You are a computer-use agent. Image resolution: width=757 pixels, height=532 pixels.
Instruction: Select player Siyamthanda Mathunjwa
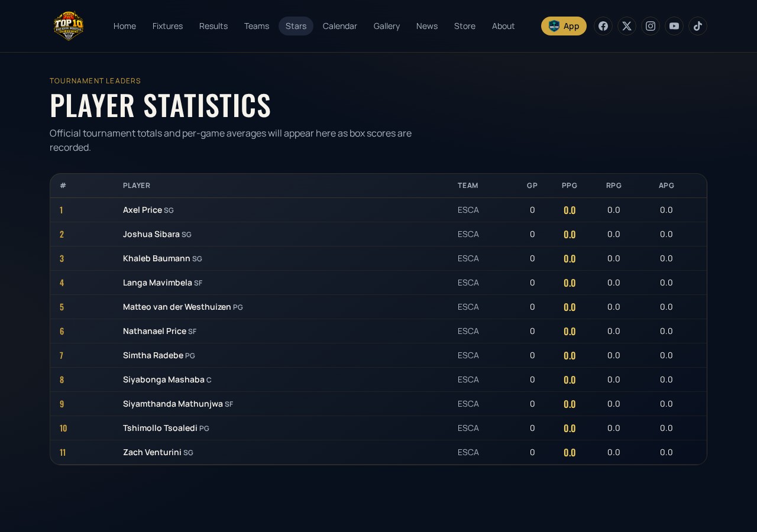pyautogui.click(x=173, y=404)
